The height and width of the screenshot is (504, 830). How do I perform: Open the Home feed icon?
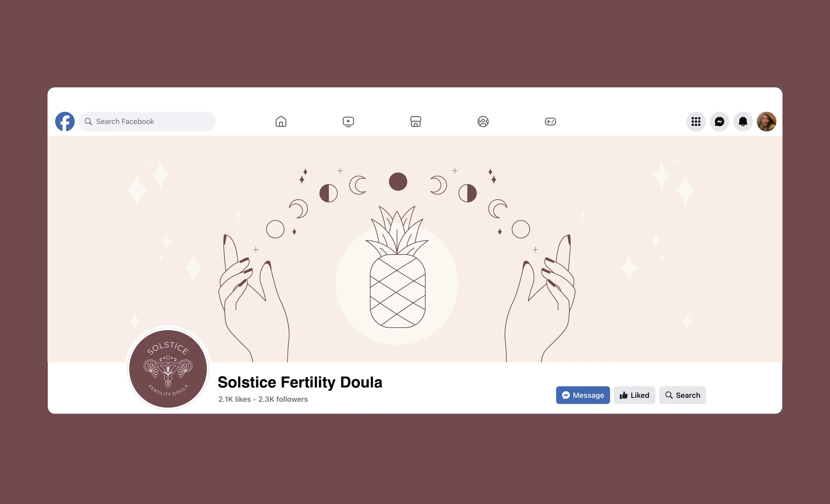[x=281, y=122]
